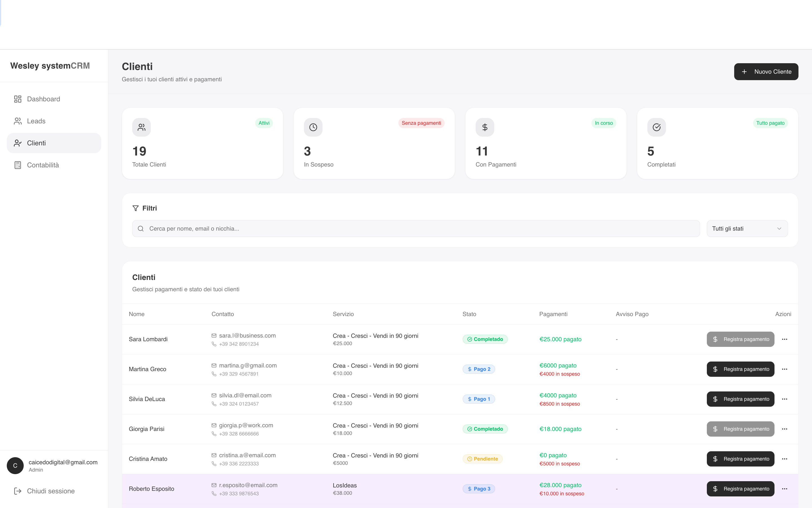Screen dimensions: 812x508
Task: Click email icon next to giorgia.p@work.com
Action: point(214,425)
